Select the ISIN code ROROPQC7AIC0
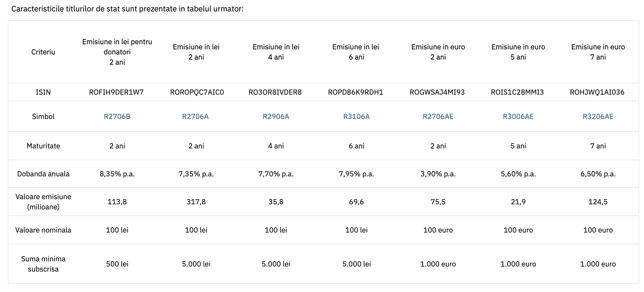 (x=197, y=92)
